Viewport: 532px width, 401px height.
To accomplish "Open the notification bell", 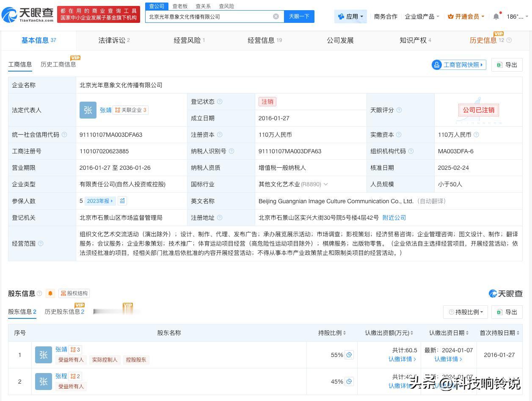I will point(496,17).
